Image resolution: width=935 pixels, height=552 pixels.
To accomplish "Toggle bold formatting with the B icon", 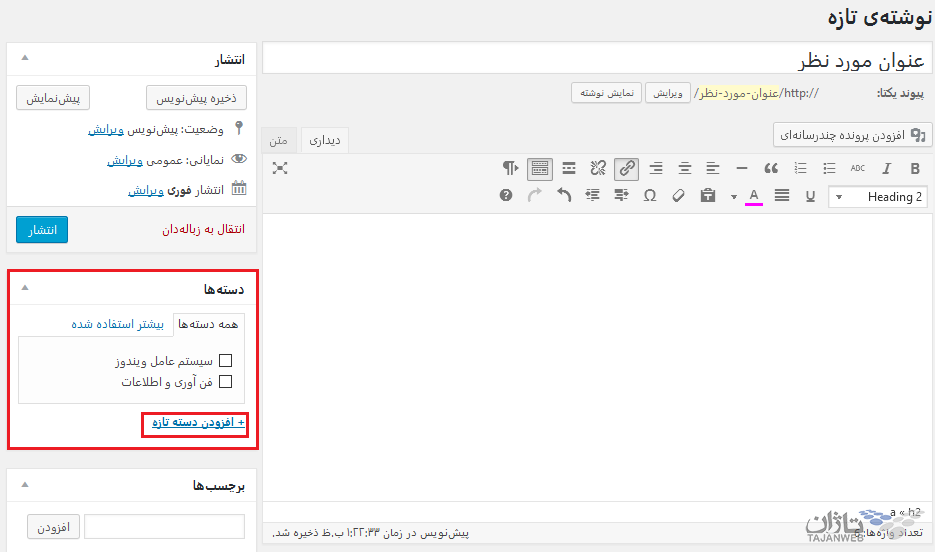I will click(x=915, y=169).
